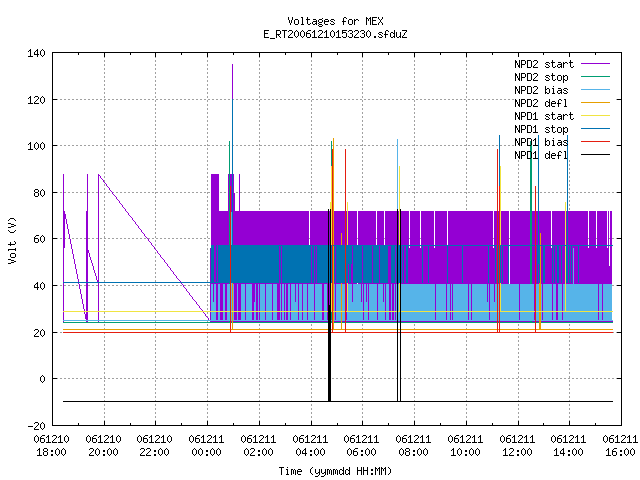Click the black NPD1 defl legend line
Screen dimensions: 640x480
click(595, 155)
